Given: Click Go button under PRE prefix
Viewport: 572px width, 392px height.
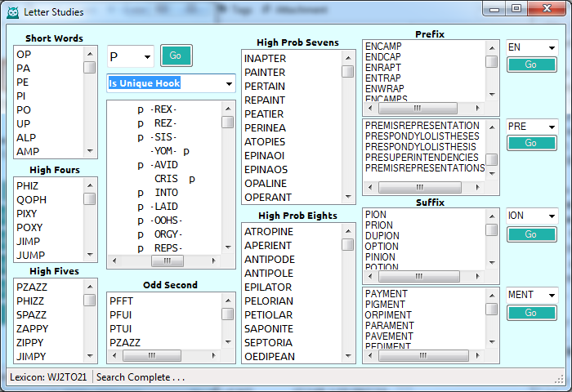Looking at the screenshot, I should point(530,143).
